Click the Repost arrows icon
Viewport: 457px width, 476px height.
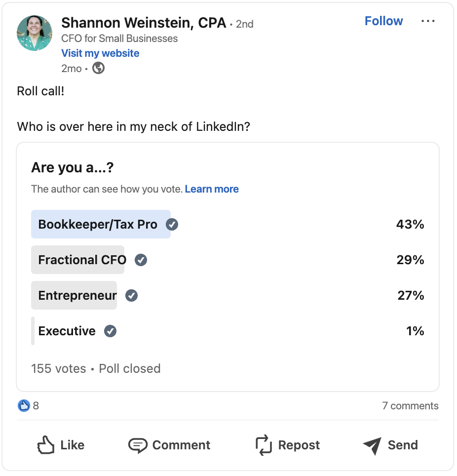pos(263,445)
